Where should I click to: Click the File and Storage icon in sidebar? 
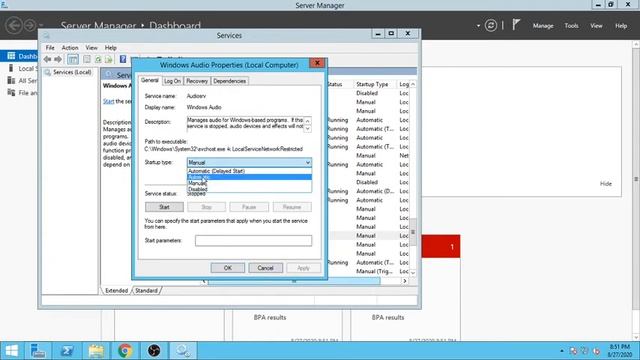coord(11,93)
